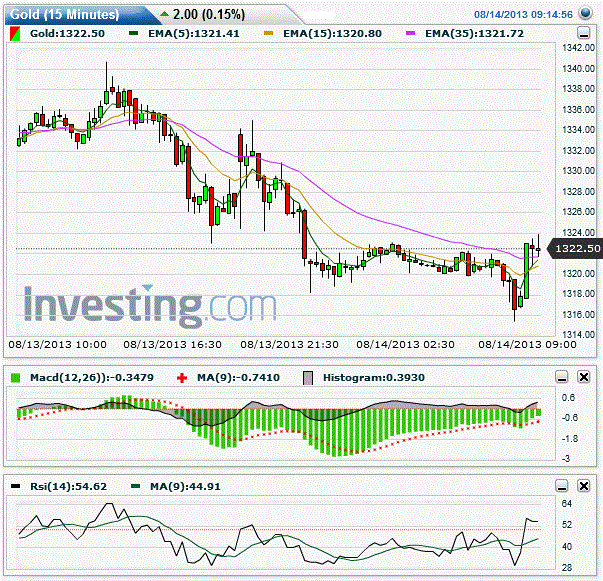Viewport: 603px width, 581px height.
Task: Click the 08/13/2013 21:30 time axis label
Action: pyautogui.click(x=289, y=344)
